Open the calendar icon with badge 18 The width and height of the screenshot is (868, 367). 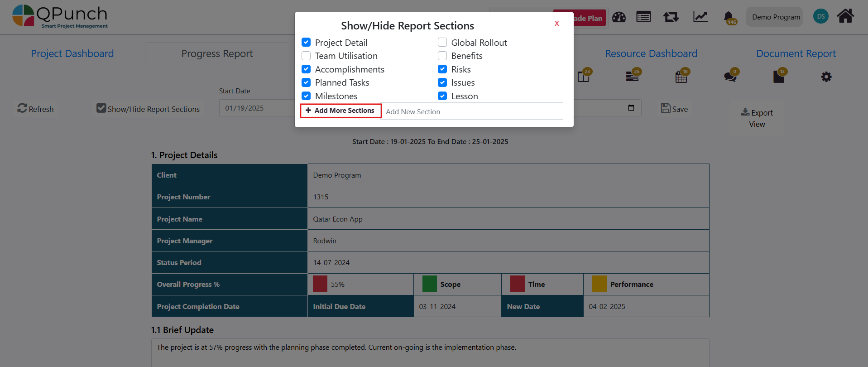tap(681, 77)
